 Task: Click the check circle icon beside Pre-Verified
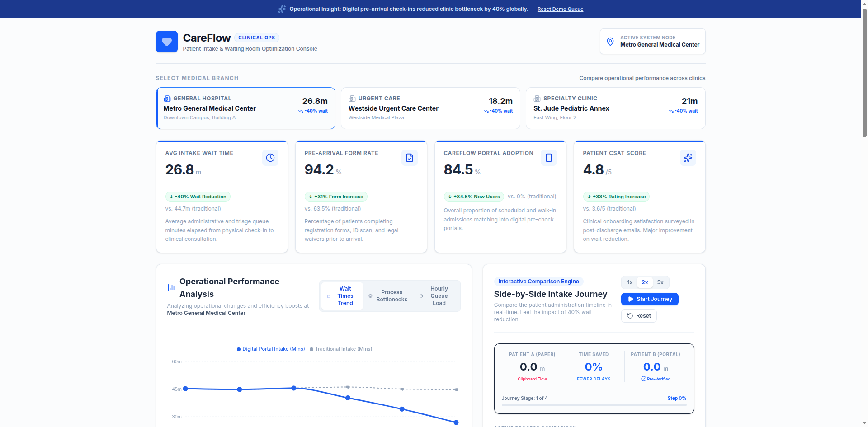pyautogui.click(x=643, y=379)
